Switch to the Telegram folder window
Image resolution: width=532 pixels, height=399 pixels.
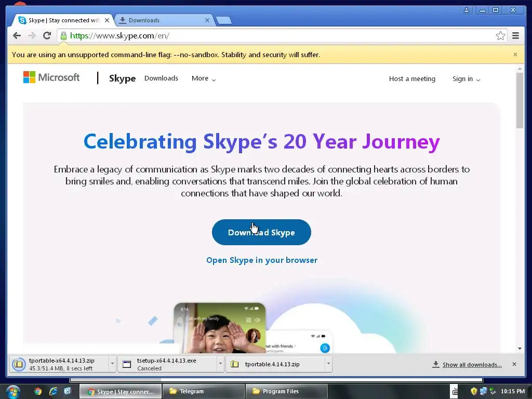[204, 392]
